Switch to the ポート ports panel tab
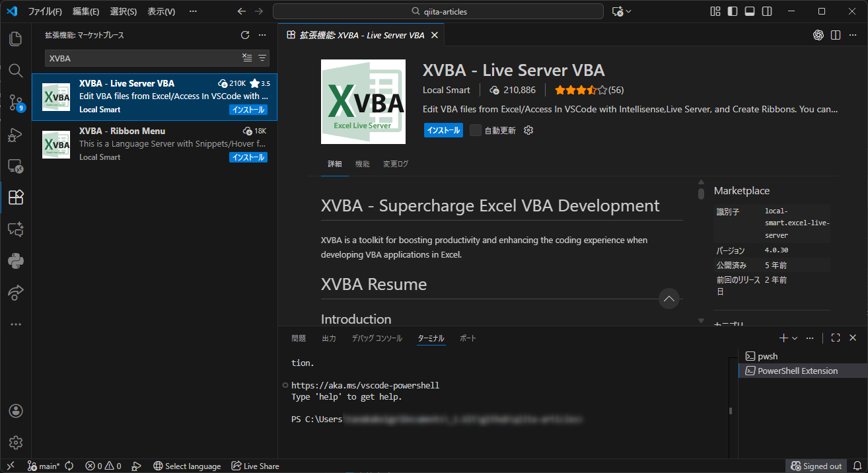This screenshot has height=473, width=868. (x=468, y=338)
